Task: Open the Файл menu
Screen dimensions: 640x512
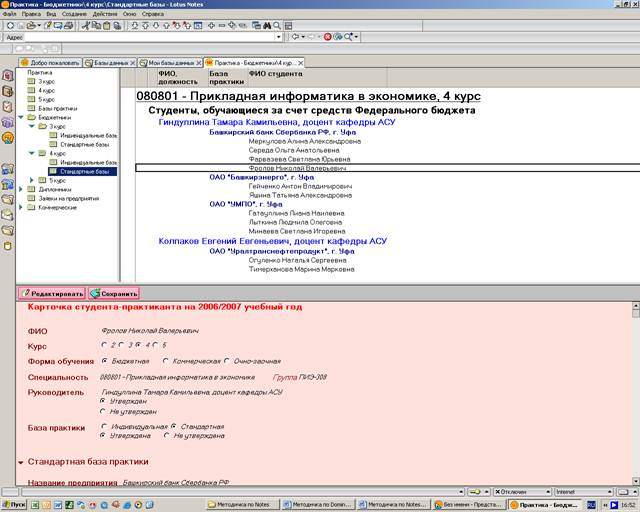Action: click(x=9, y=14)
